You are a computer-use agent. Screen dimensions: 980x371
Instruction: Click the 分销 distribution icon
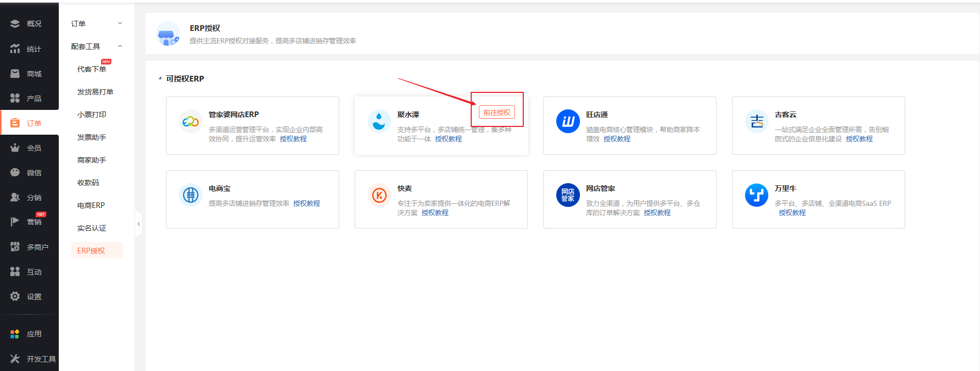pyautogui.click(x=15, y=197)
